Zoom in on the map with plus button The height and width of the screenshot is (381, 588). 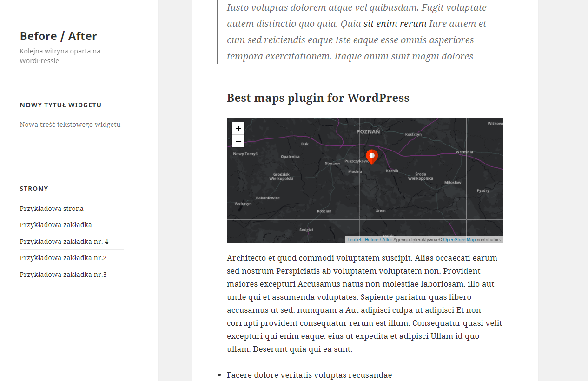[x=238, y=129]
